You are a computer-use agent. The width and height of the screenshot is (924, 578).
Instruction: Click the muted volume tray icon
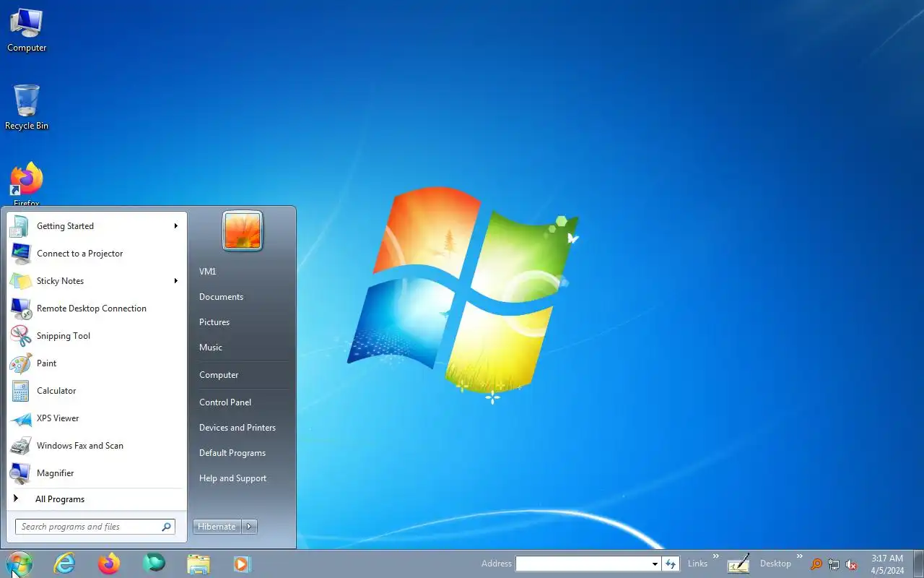[851, 564]
